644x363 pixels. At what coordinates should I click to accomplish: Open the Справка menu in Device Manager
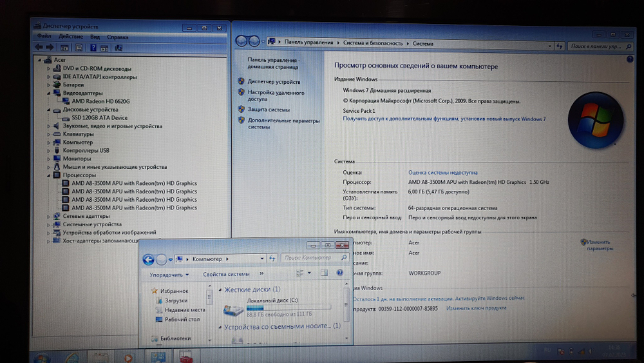[x=117, y=37]
